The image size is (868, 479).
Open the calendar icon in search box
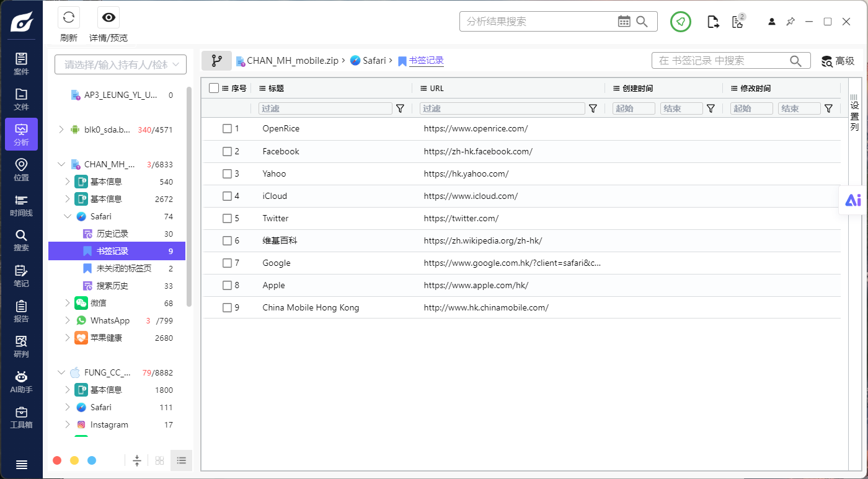[x=624, y=22]
